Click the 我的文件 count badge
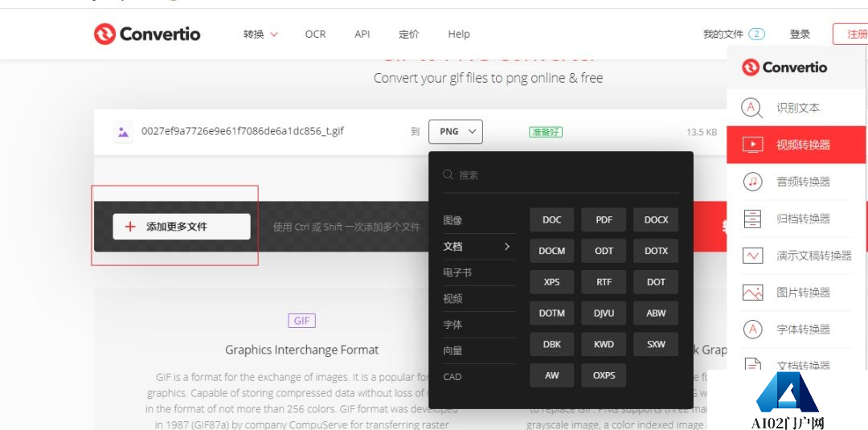Screen dimensions: 868x430 tap(756, 35)
